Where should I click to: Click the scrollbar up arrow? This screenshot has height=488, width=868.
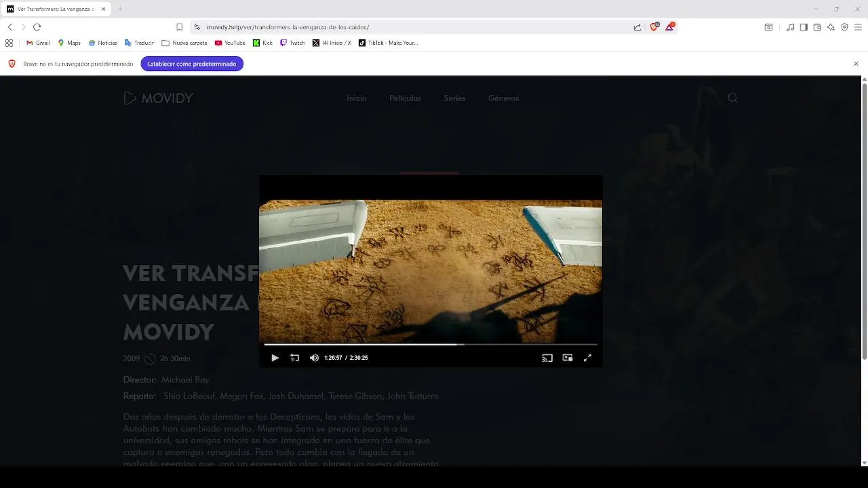point(864,79)
